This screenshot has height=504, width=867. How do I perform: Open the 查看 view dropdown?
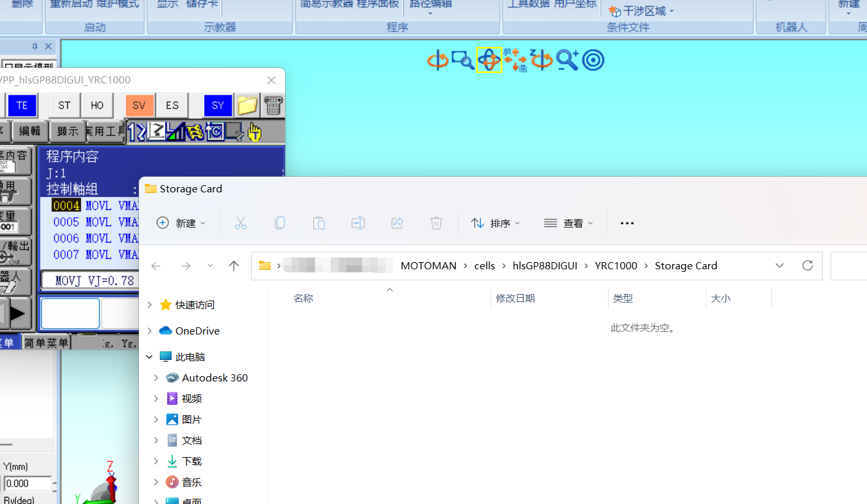click(x=569, y=223)
